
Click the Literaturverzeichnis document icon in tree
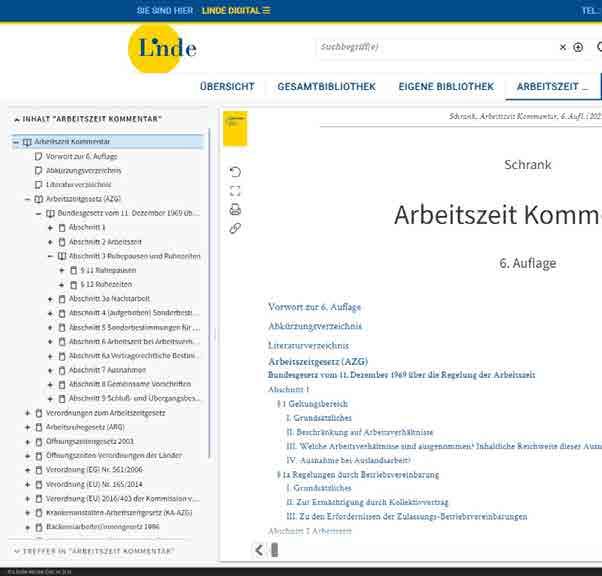point(38,185)
